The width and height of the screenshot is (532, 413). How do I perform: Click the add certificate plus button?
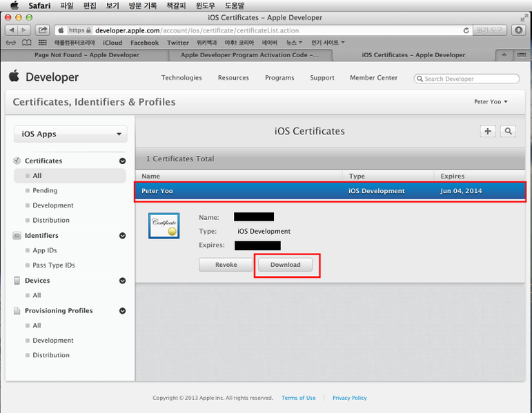[x=488, y=131]
